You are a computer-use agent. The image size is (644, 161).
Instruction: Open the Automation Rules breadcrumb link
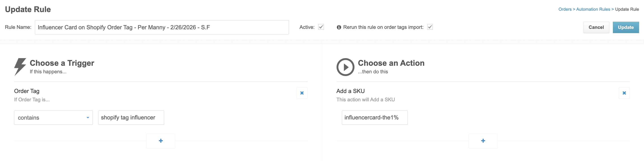[593, 9]
